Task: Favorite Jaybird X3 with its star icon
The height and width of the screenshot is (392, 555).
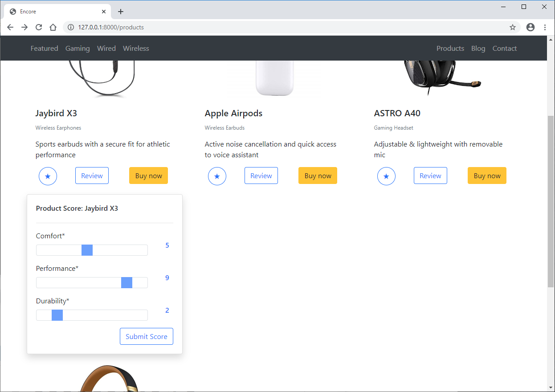Action: [x=48, y=176]
